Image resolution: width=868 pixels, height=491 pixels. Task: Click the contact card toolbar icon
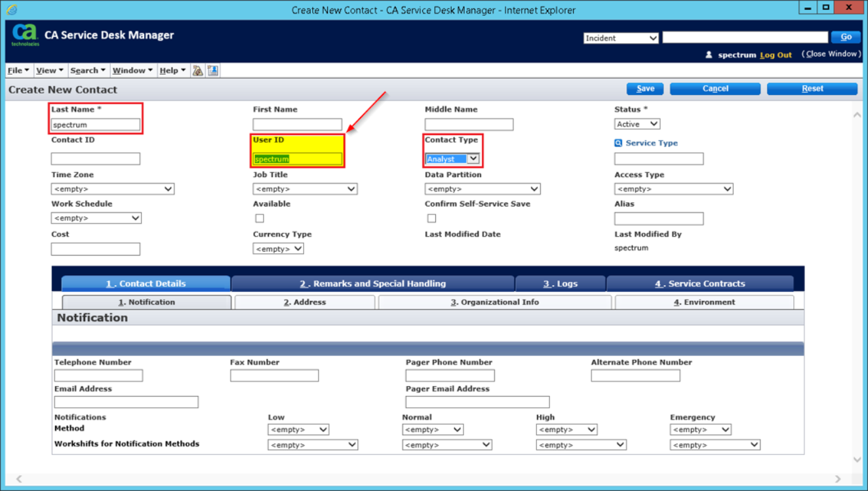point(213,70)
